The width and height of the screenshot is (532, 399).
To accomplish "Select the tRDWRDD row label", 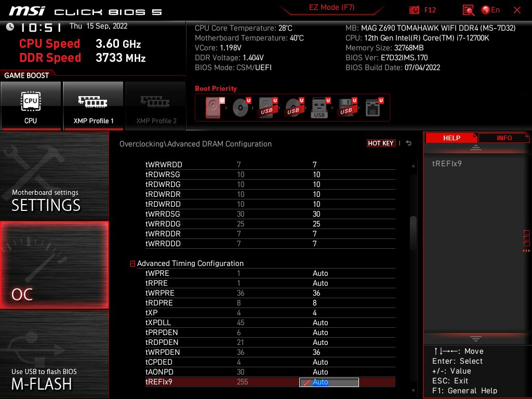I will click(163, 204).
